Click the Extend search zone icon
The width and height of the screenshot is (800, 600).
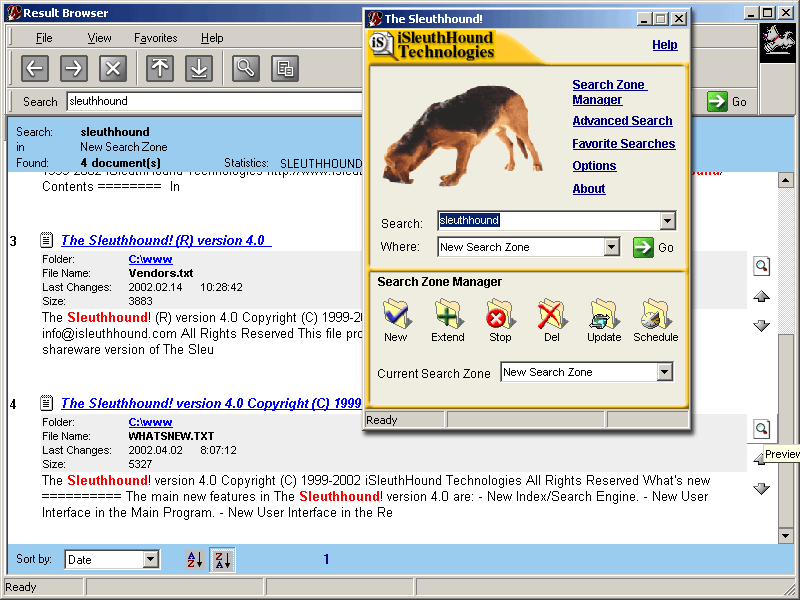click(x=448, y=314)
